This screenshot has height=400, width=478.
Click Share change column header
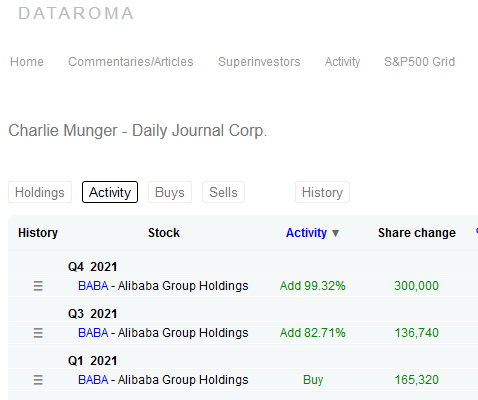[x=417, y=233]
